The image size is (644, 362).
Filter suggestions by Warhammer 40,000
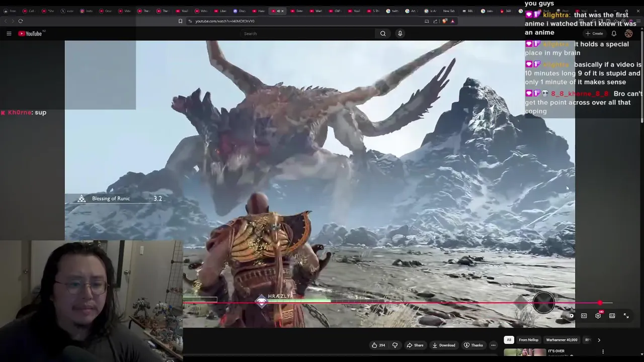(x=561, y=340)
